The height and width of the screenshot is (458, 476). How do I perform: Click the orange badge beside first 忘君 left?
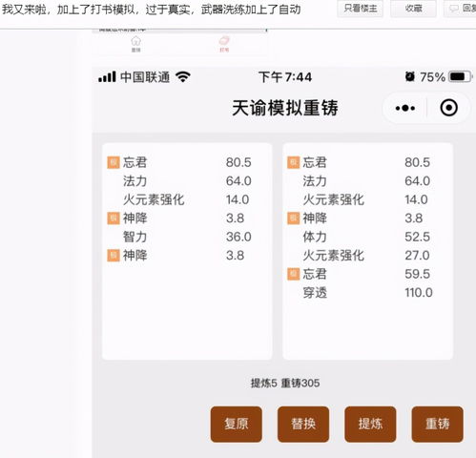pyautogui.click(x=114, y=162)
